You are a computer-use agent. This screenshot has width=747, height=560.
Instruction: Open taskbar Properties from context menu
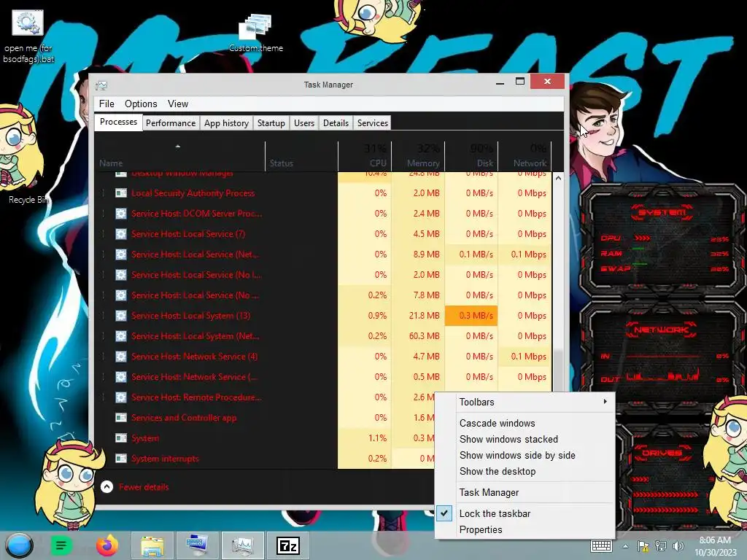pos(525,529)
